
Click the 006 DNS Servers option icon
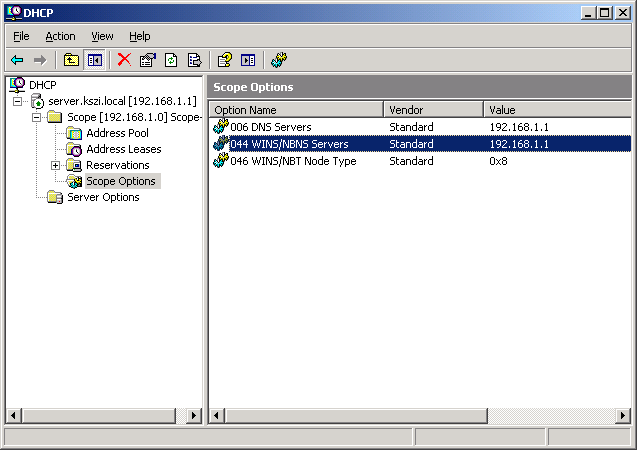[221, 126]
